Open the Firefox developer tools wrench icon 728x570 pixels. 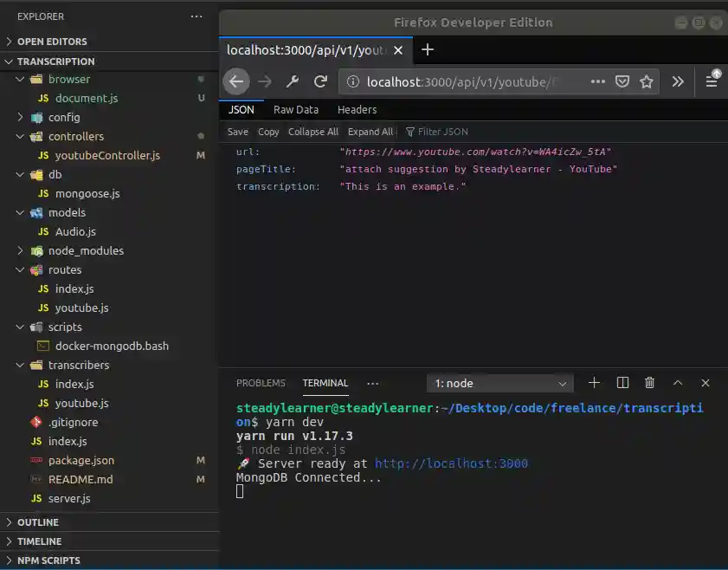tap(293, 81)
